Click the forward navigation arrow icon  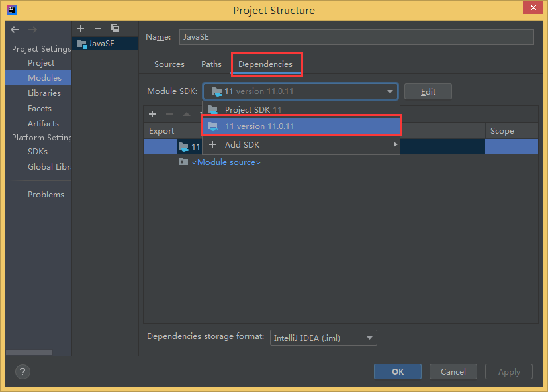tap(32, 30)
